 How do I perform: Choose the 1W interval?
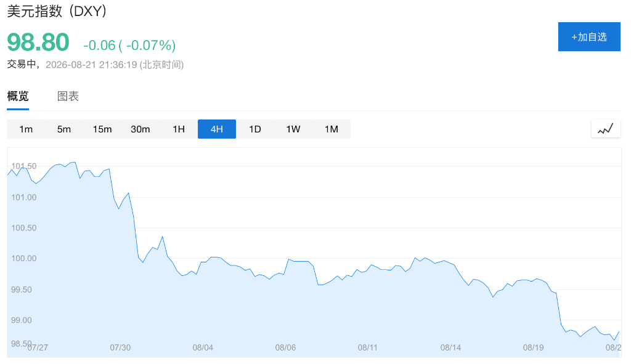293,129
